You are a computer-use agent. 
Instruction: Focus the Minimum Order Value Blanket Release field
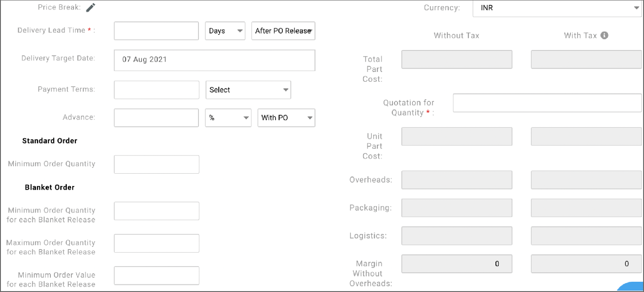coord(157,275)
